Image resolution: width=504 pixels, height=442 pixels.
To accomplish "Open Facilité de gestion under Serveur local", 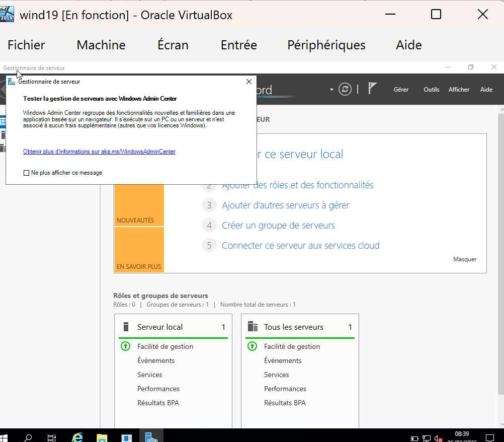I will click(165, 346).
